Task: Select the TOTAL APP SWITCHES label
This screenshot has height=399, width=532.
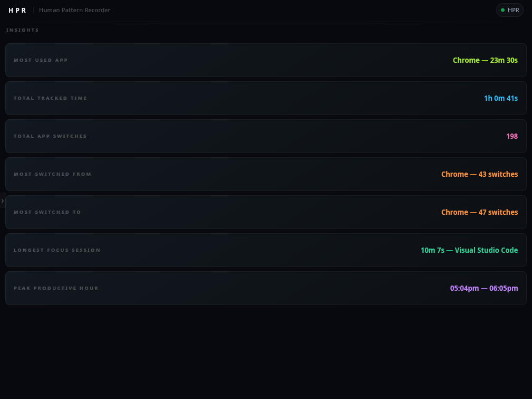Action: tap(50, 136)
